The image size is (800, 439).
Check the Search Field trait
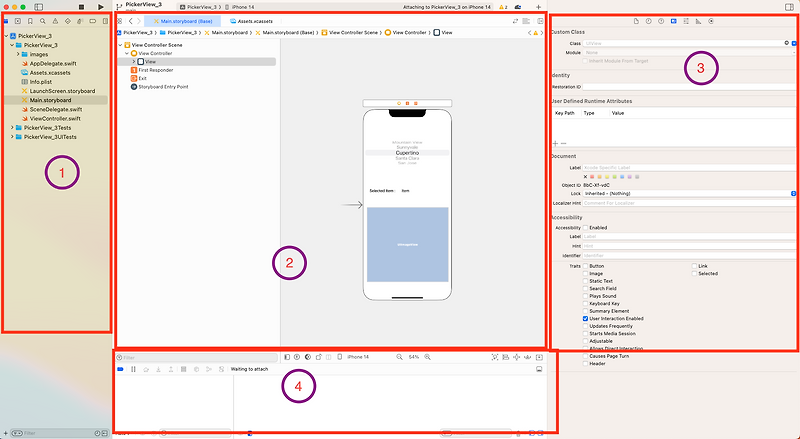586,288
